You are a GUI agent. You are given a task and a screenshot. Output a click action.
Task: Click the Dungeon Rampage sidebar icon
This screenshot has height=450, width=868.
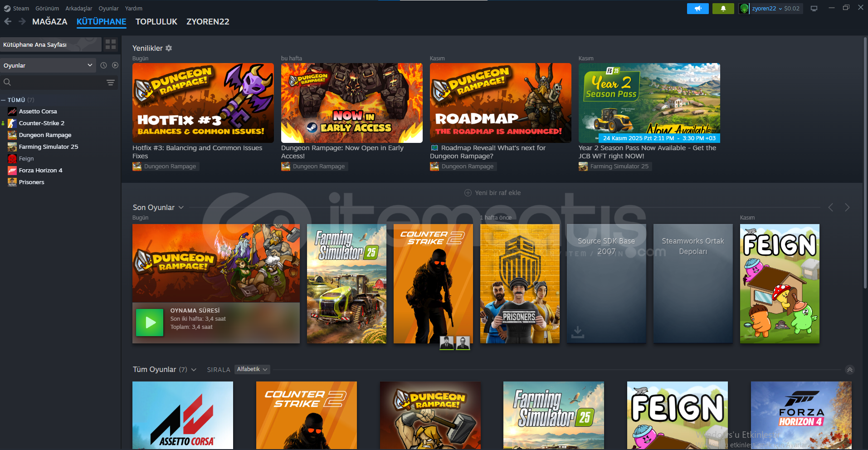click(12, 135)
